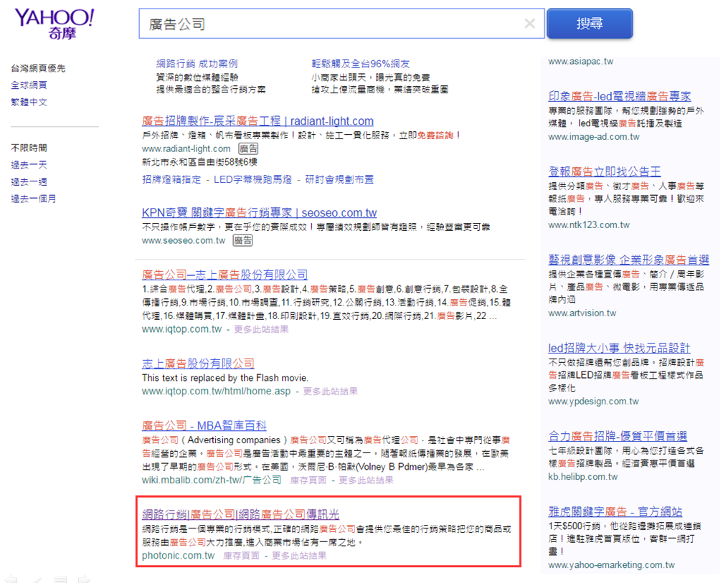
Task: Open the 雅虎關鍵字廣告 - 官方網站 ad
Action: point(615,512)
